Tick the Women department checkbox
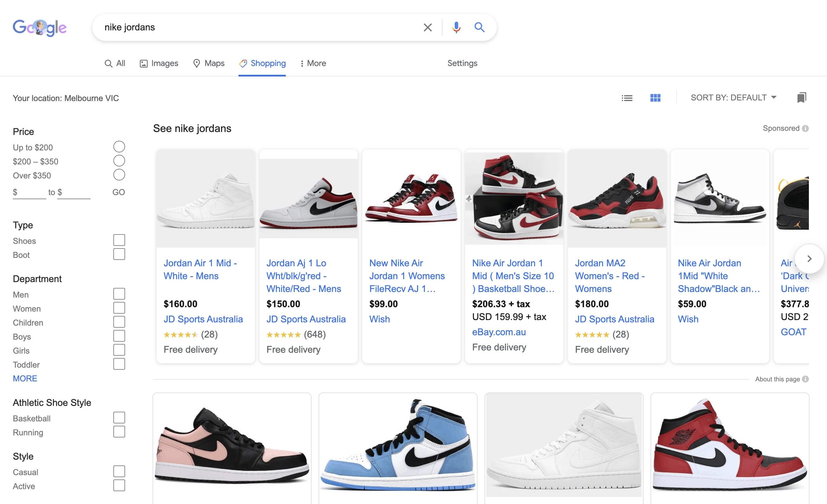The height and width of the screenshot is (504, 827). [x=119, y=308]
